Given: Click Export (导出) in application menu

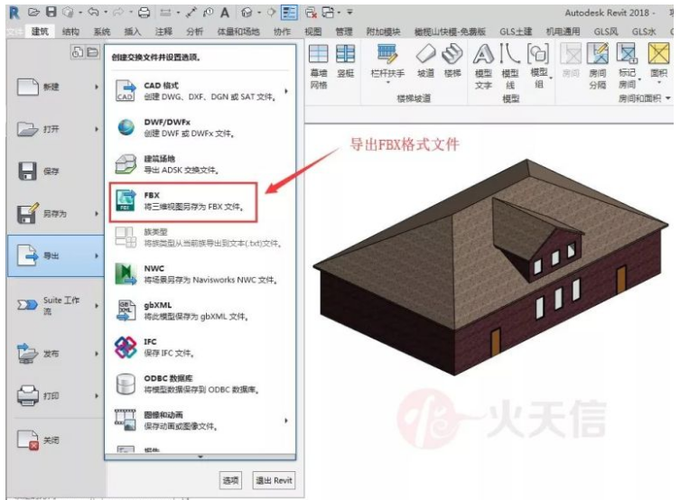Looking at the screenshot, I should tap(56, 256).
